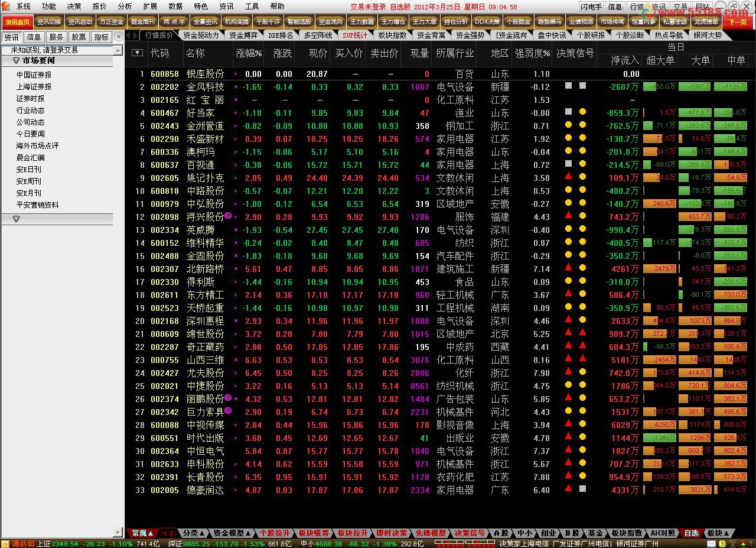Click the application logo icon at top-left
The height and width of the screenshot is (548, 756).
pyautogui.click(x=6, y=7)
